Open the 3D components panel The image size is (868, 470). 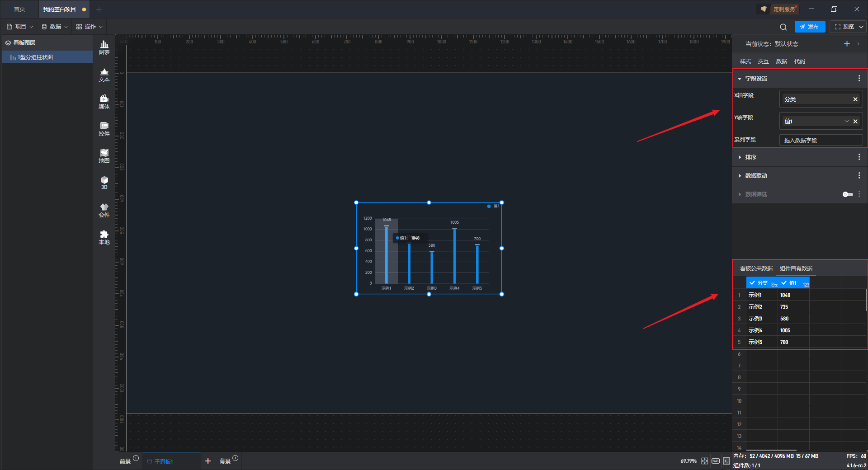click(104, 183)
